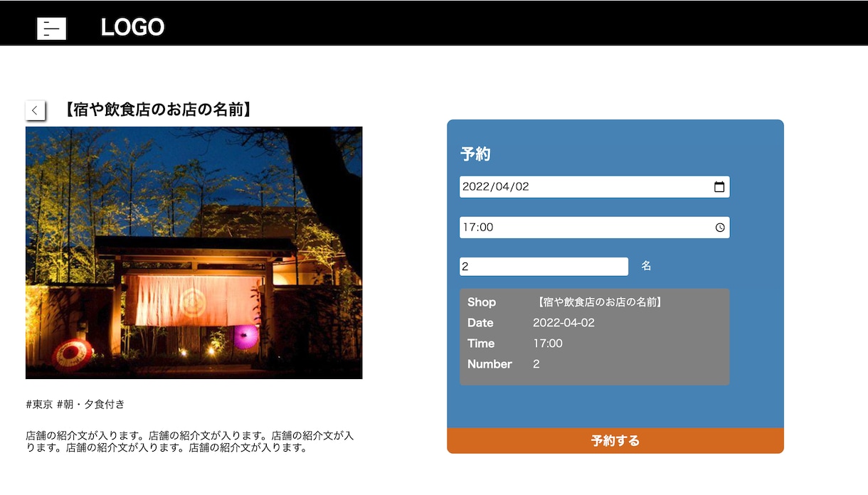Focus the date field showing 2022/04/02
Image resolution: width=868 pixels, height=495 pixels.
tap(594, 187)
